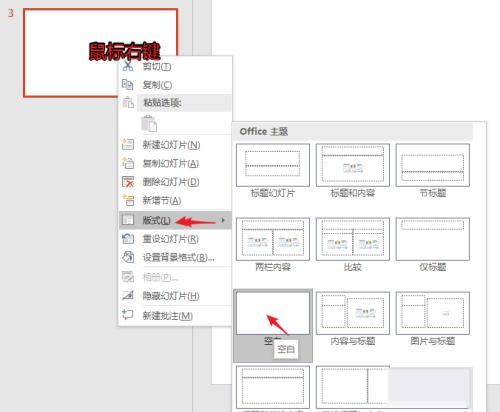
Task: Click the duplicate slide icon beside 复制幻灯片(A)
Action: (128, 163)
